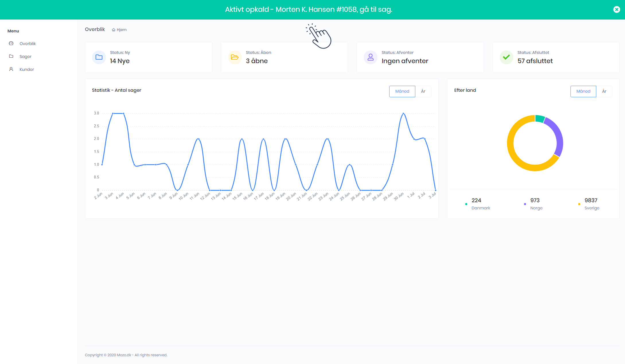Click the purple user icon for Status Afventer
The height and width of the screenshot is (364, 625).
click(371, 57)
